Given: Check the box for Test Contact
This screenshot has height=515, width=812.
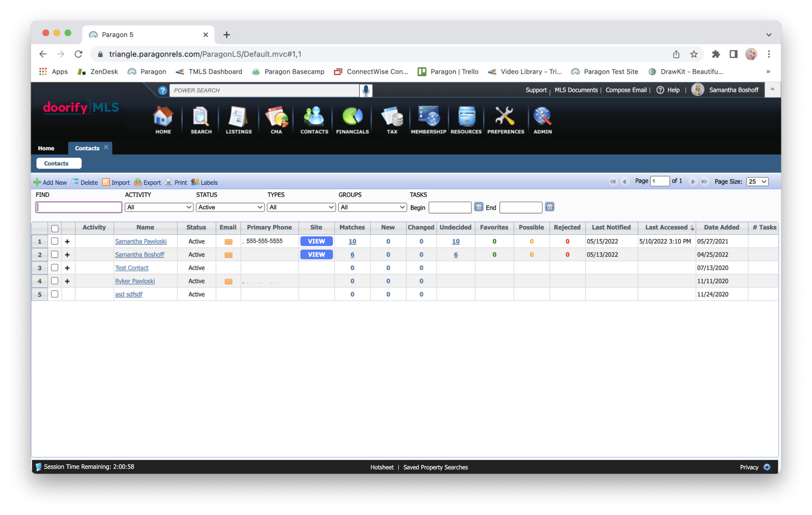Looking at the screenshot, I should point(55,267).
